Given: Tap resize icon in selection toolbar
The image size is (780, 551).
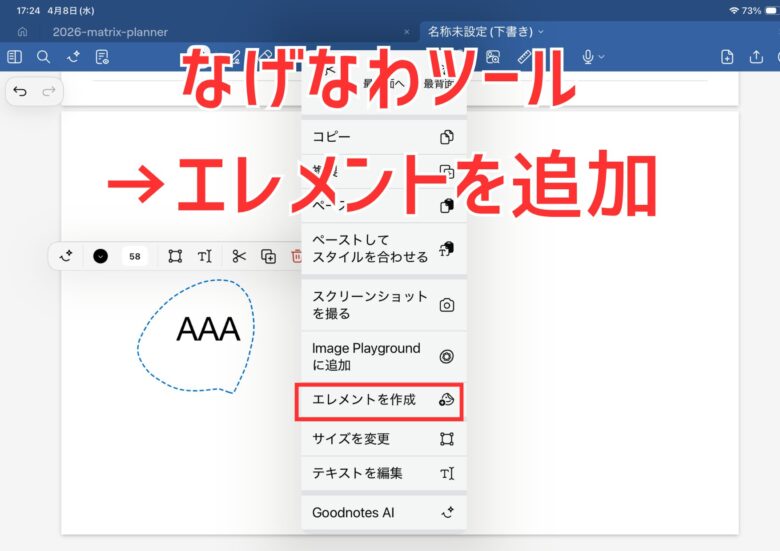Looking at the screenshot, I should pyautogui.click(x=175, y=257).
